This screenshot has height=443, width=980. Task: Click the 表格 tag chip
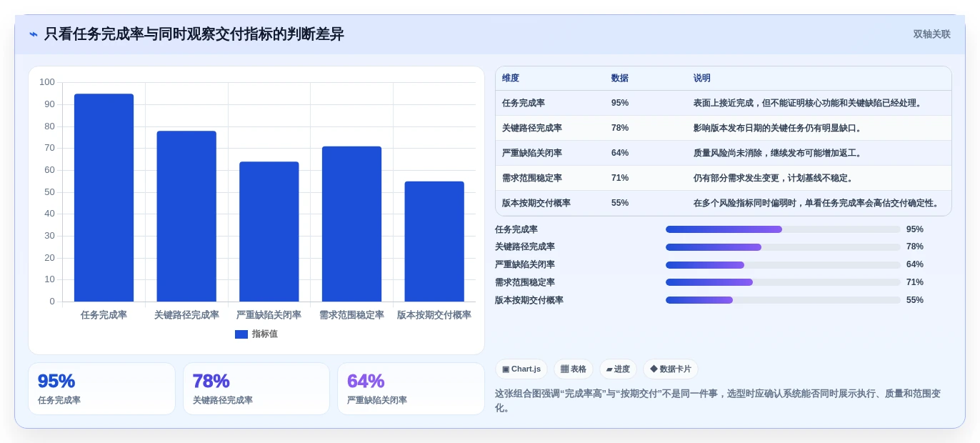click(574, 369)
